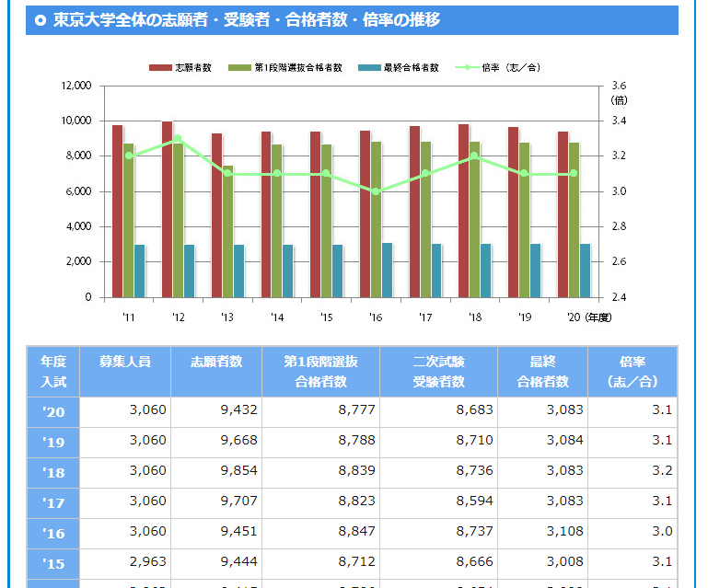Select the '15 row header cell
The image size is (708, 588).
(53, 564)
